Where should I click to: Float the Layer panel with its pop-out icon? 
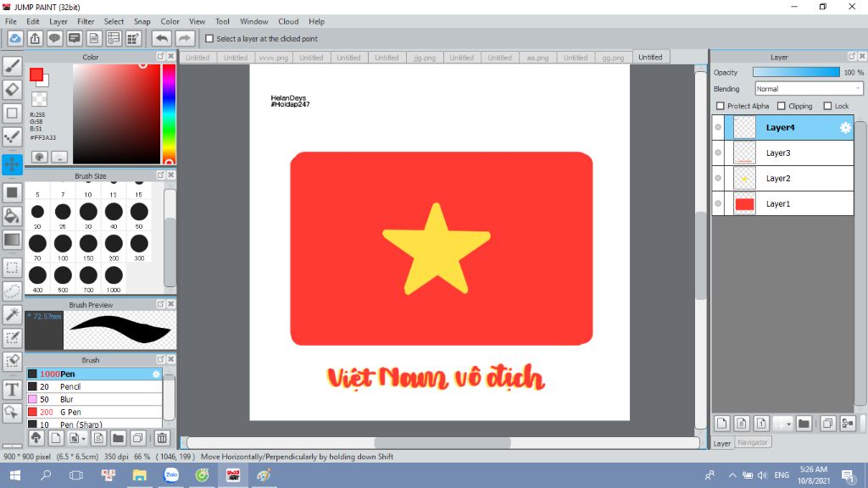coord(851,57)
